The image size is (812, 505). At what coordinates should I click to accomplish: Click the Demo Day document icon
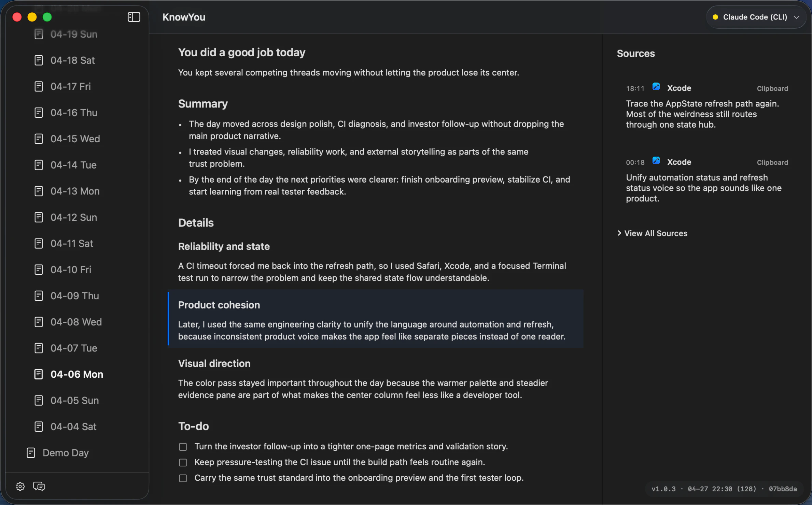coord(31,453)
